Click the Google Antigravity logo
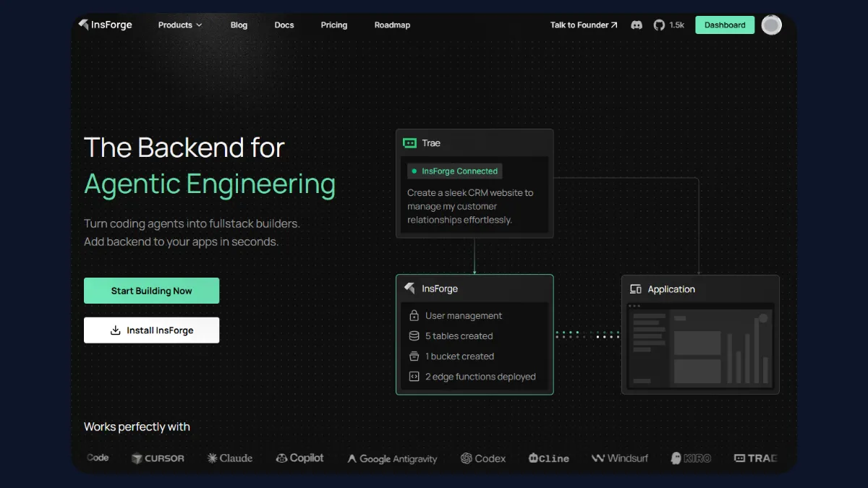The width and height of the screenshot is (868, 488). pos(392,458)
